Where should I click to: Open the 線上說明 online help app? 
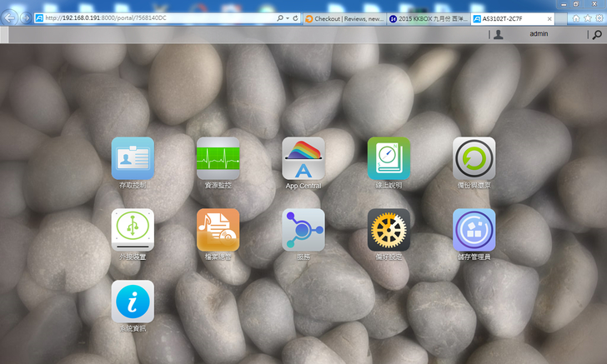(389, 158)
